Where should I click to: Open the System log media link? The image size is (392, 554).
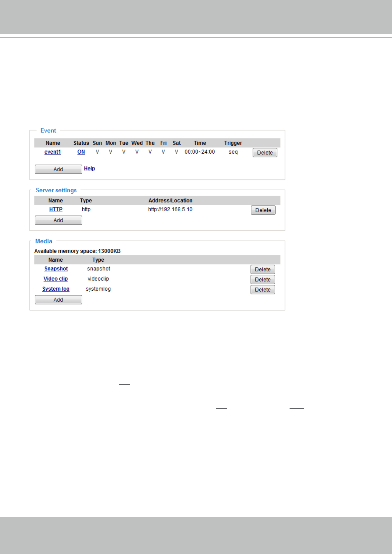click(x=56, y=289)
